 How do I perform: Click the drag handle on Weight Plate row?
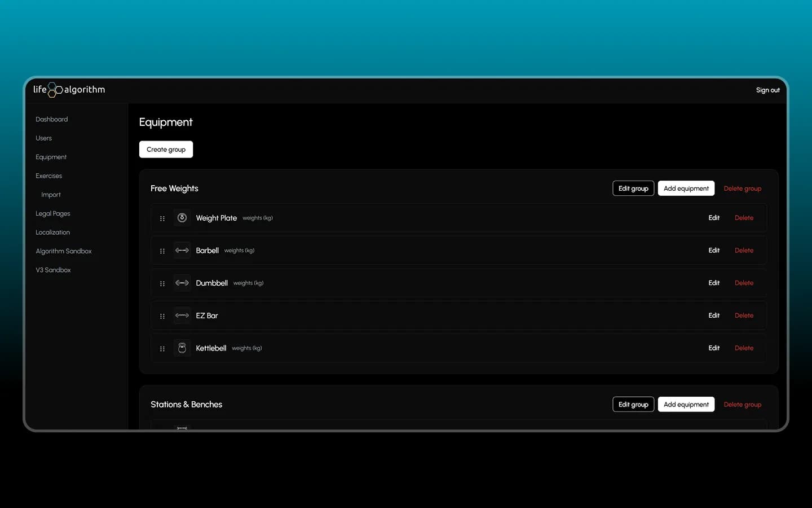[x=162, y=218]
